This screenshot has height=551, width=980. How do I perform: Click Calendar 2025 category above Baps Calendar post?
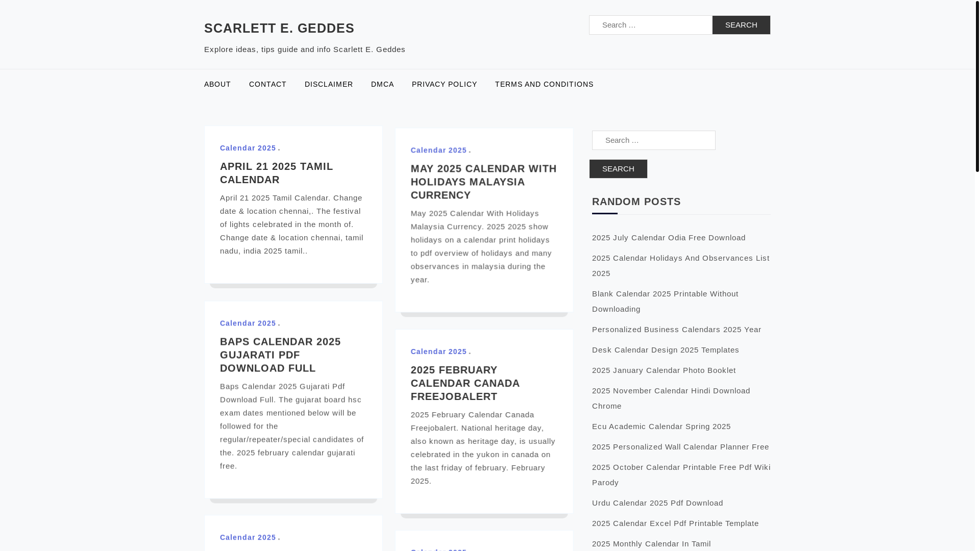248,323
